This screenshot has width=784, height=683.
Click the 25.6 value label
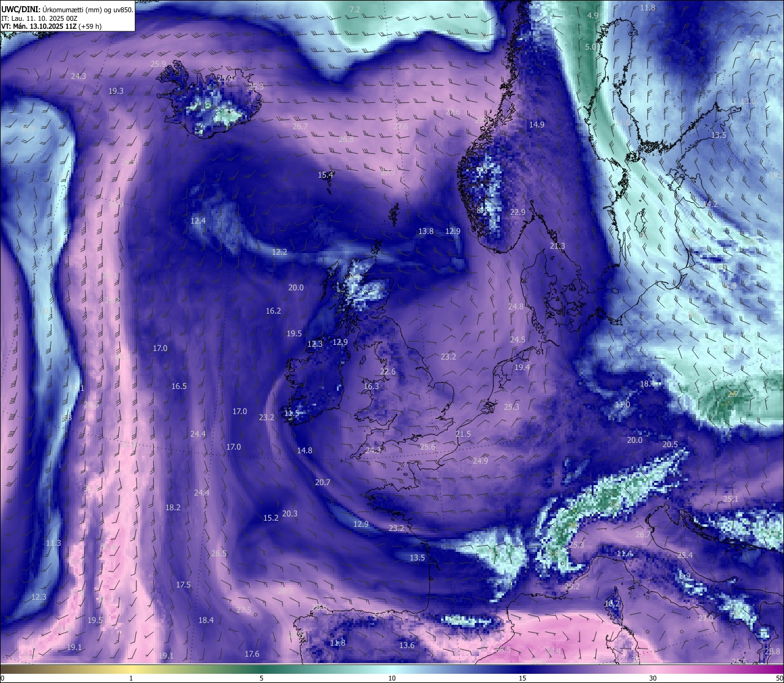428,447
